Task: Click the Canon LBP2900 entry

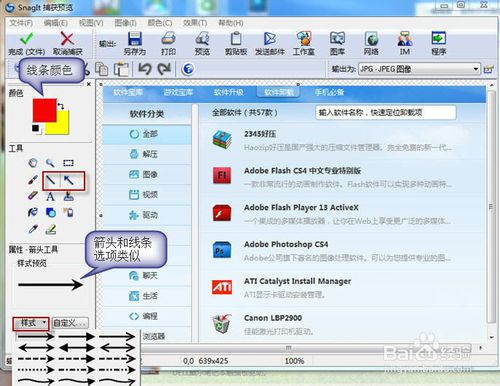Action: 342,324
